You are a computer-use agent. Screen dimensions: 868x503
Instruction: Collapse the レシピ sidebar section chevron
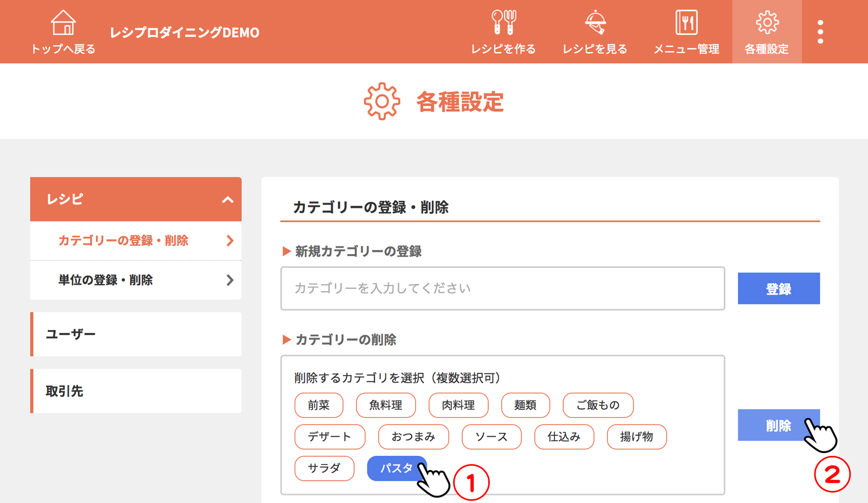pyautogui.click(x=228, y=200)
